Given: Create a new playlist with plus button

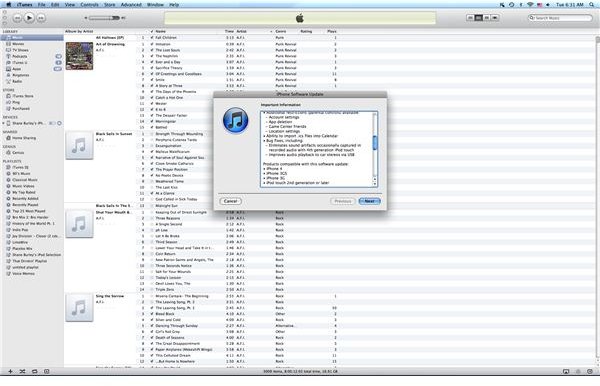Looking at the screenshot, I should pos(10,371).
